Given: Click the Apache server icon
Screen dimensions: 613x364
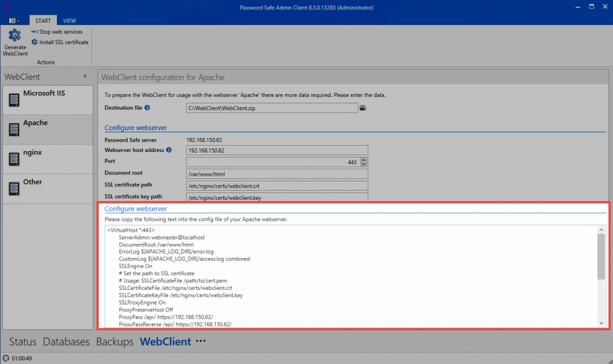Looking at the screenshot, I should pyautogui.click(x=14, y=130).
